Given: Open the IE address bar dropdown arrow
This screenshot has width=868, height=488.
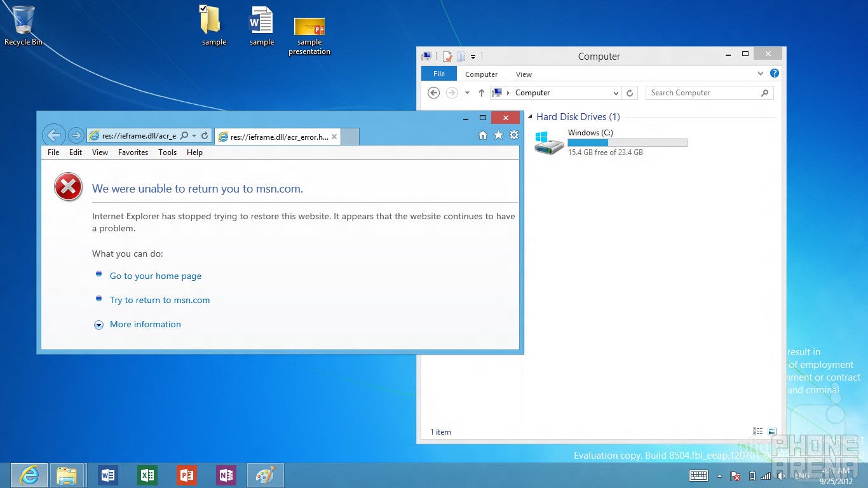Looking at the screenshot, I should tap(194, 135).
